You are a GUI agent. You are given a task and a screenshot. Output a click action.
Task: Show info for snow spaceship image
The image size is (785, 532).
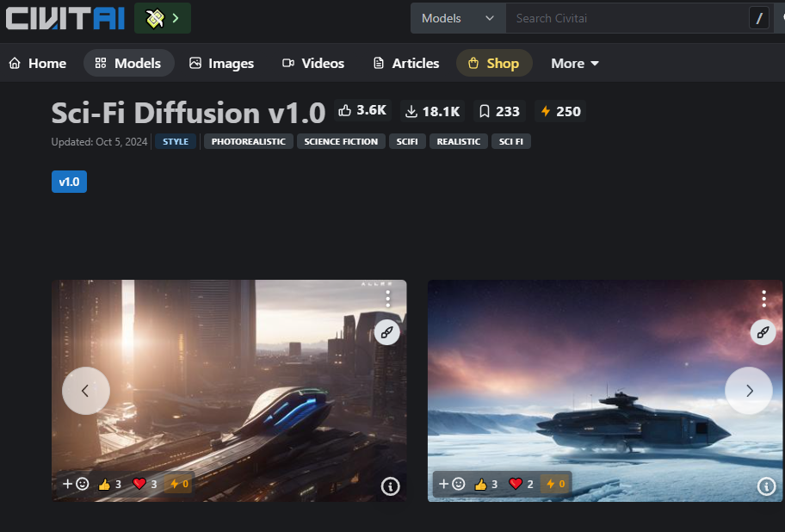tap(766, 486)
